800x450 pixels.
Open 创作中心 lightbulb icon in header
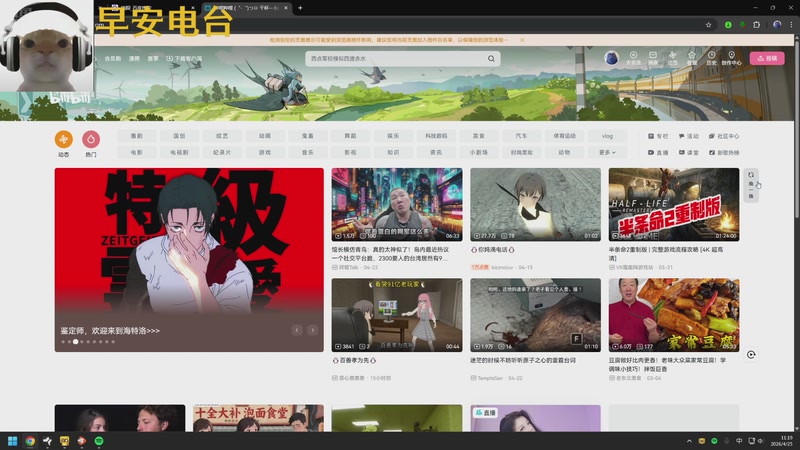point(731,58)
